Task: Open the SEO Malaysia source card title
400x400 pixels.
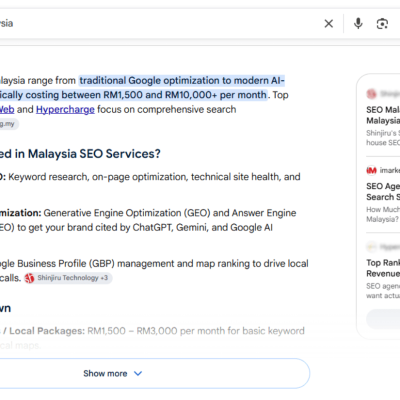Action: [x=383, y=115]
